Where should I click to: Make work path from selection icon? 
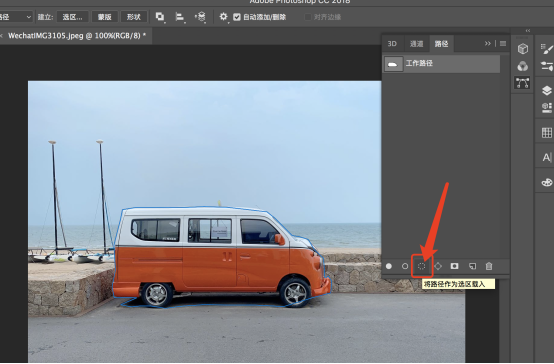click(x=438, y=266)
